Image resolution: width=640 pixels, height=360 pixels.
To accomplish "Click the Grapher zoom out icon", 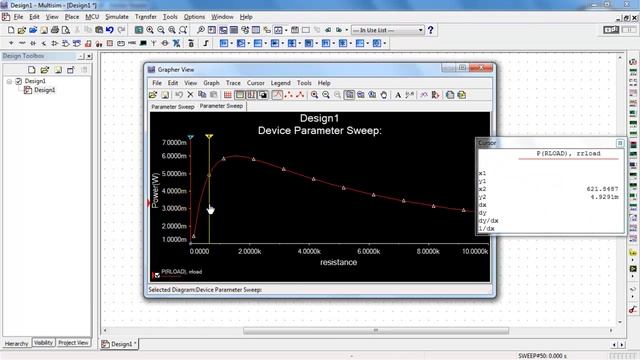I will tap(326, 95).
